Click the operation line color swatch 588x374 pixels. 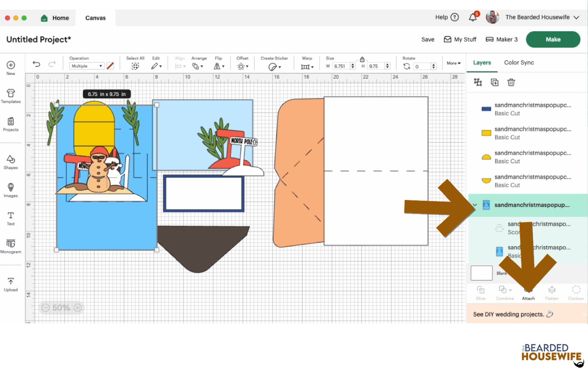click(110, 66)
